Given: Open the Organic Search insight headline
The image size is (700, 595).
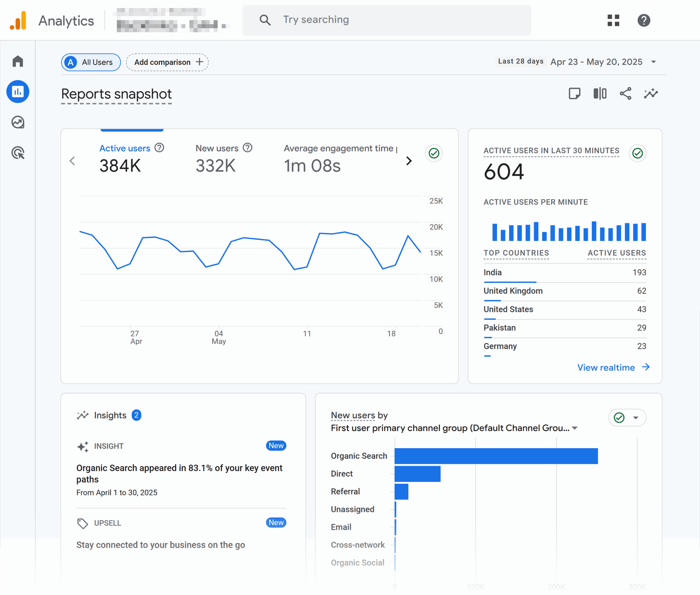Looking at the screenshot, I should click(179, 473).
